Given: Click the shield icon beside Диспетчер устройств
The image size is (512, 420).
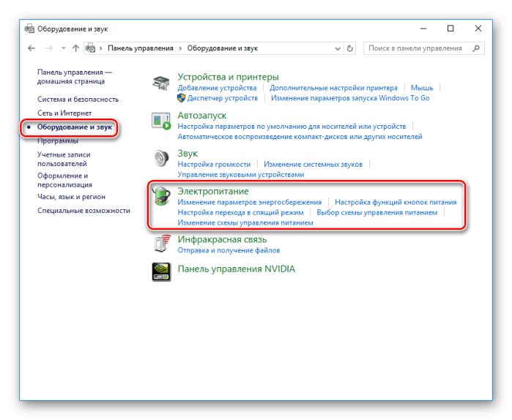Looking at the screenshot, I should tap(181, 98).
